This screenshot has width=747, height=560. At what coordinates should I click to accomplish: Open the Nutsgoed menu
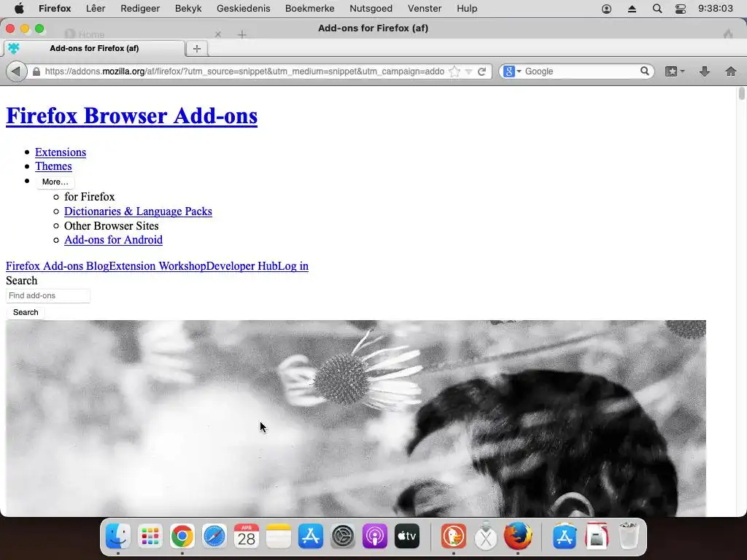371,9
